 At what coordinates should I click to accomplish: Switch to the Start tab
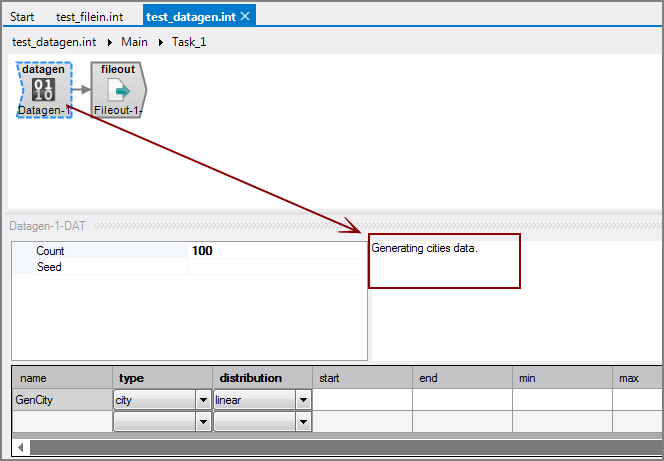[x=22, y=17]
